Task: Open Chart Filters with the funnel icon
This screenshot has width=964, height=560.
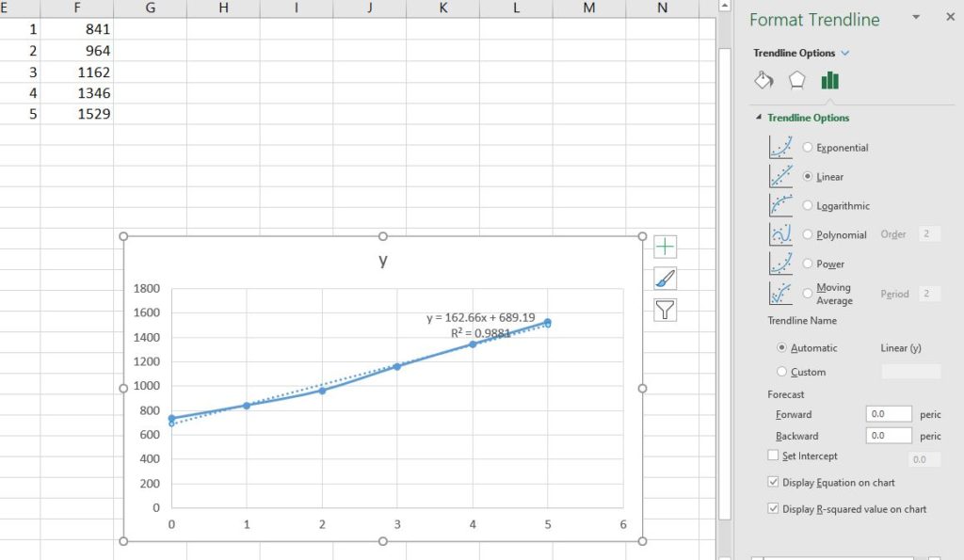Action: point(665,310)
